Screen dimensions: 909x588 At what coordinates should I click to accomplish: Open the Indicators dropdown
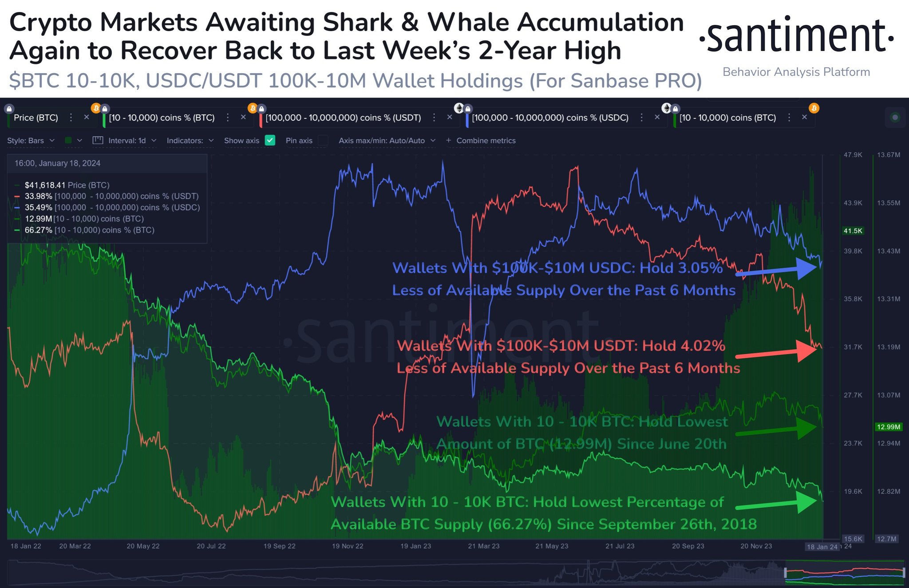point(190,141)
